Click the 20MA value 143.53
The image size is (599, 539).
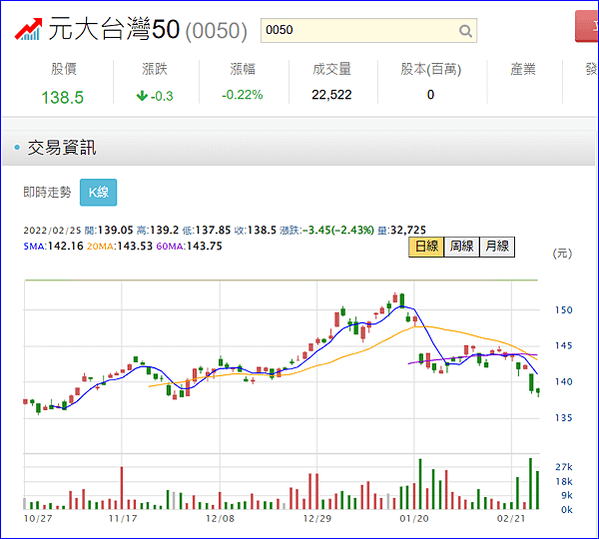tap(134, 246)
